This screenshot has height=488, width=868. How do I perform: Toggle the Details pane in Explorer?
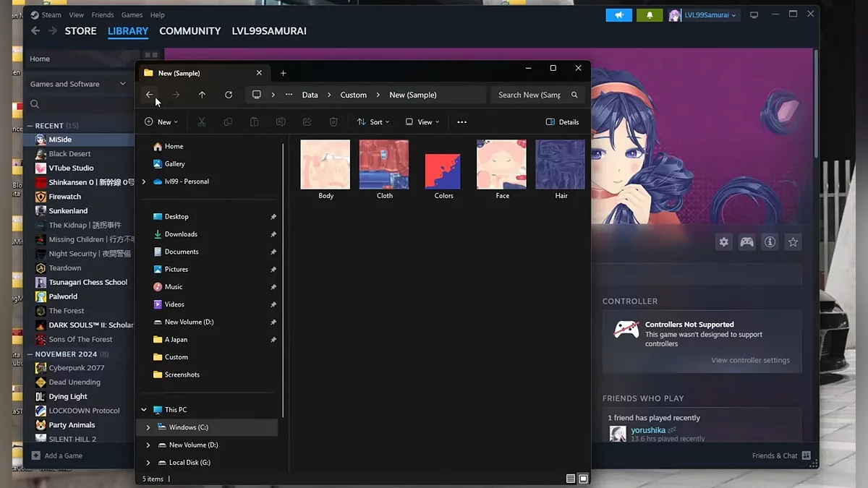pyautogui.click(x=562, y=122)
